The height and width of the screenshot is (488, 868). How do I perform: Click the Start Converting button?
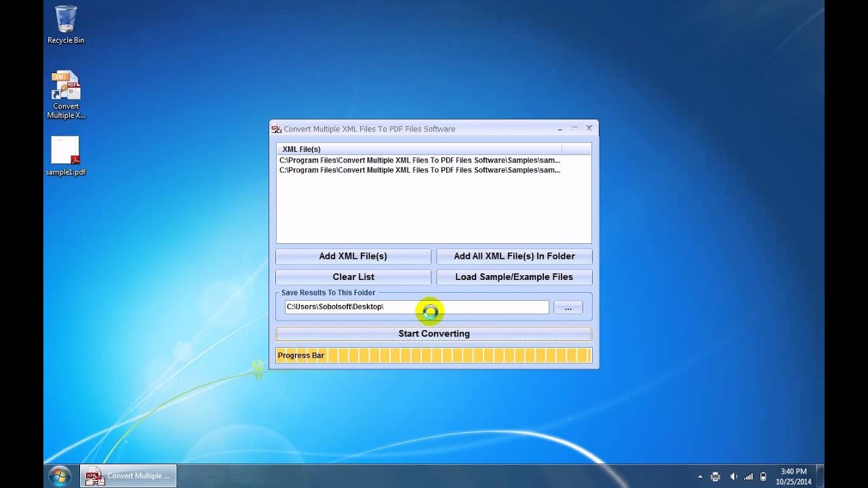434,333
